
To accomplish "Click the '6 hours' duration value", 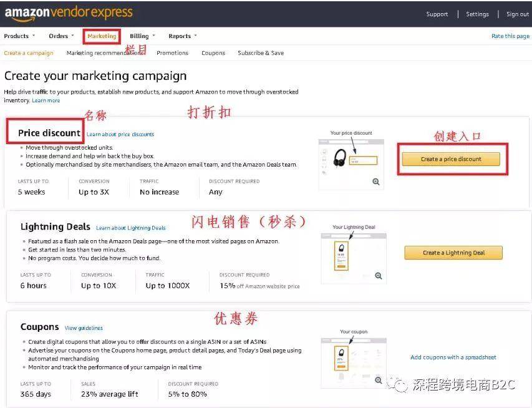I will [x=33, y=286].
